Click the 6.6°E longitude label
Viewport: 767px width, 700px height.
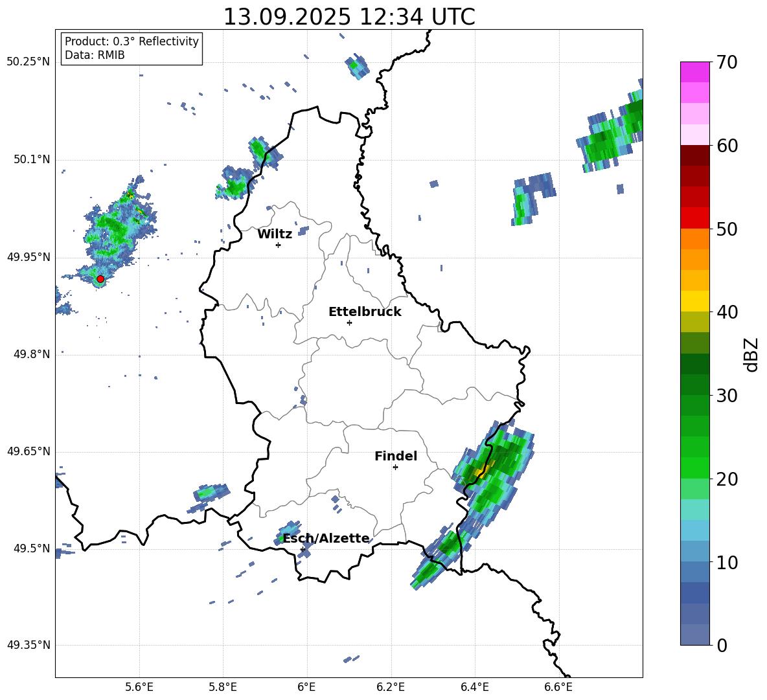click(x=558, y=687)
